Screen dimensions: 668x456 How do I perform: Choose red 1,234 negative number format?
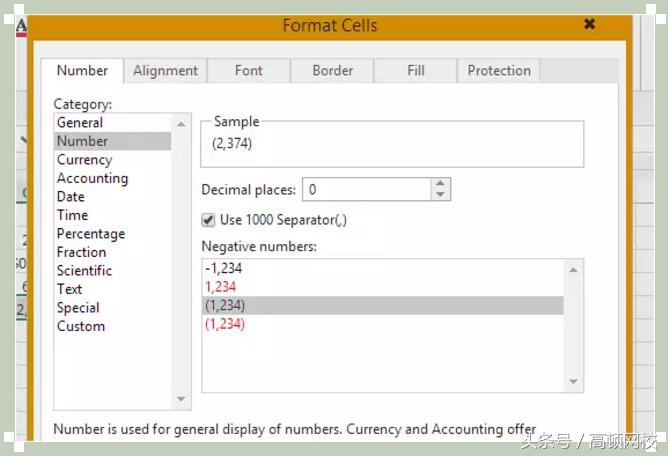220,287
